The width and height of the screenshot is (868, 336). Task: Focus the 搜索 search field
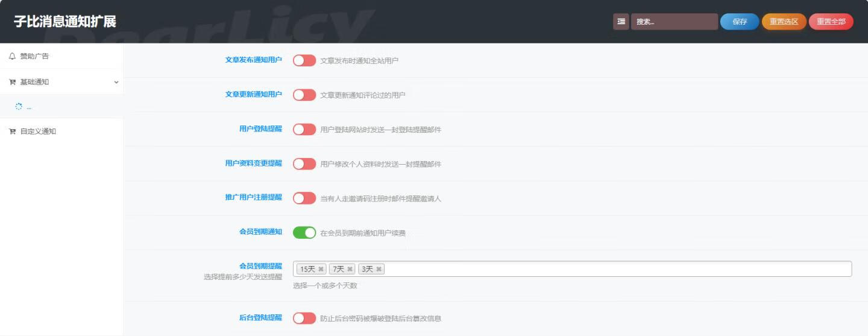(675, 22)
